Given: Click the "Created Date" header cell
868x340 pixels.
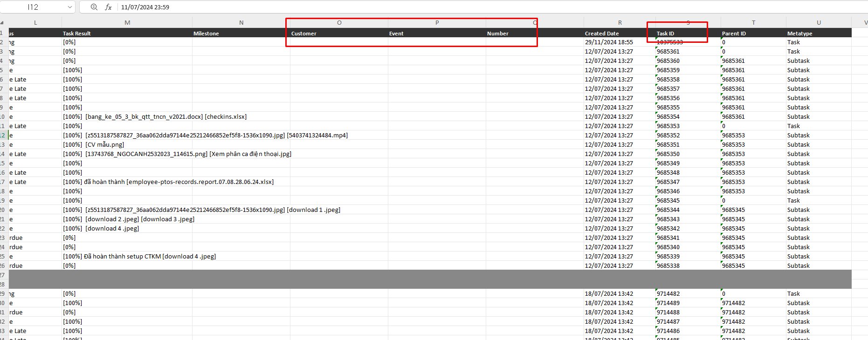Looking at the screenshot, I should (x=620, y=33).
